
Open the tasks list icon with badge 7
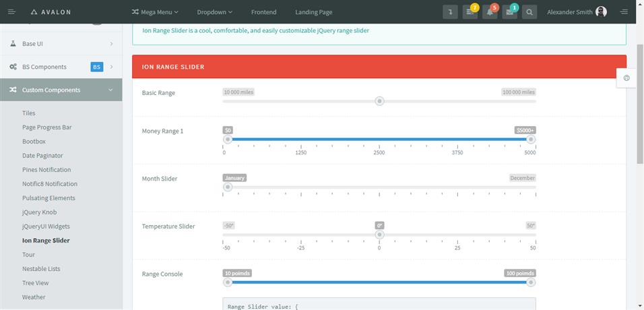click(x=470, y=12)
